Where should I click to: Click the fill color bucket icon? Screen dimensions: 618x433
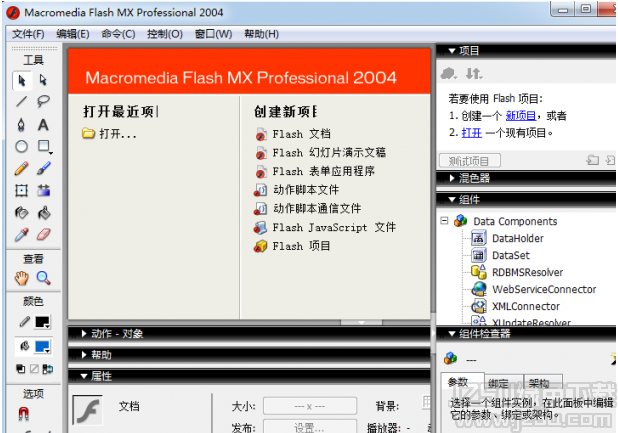click(x=24, y=346)
